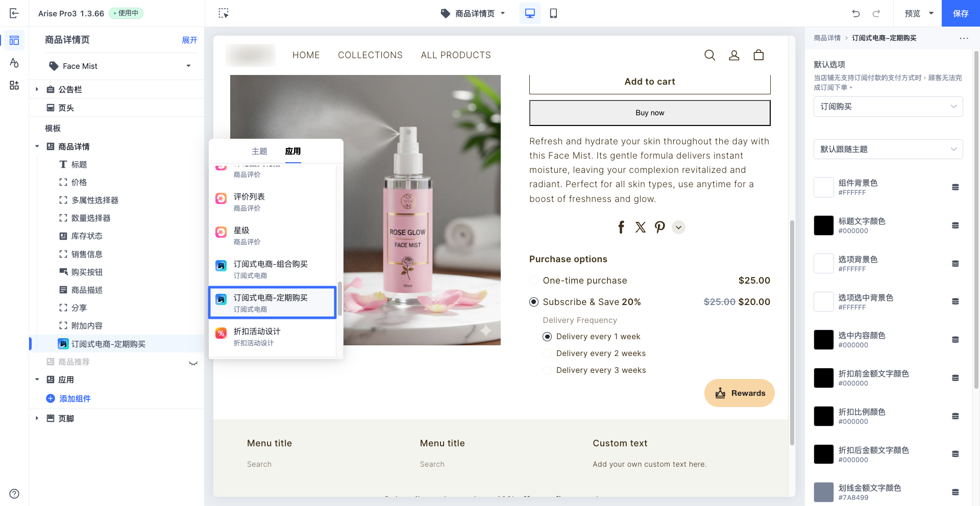This screenshot has width=980, height=506.
Task: Open the storefront search icon
Action: (709, 55)
